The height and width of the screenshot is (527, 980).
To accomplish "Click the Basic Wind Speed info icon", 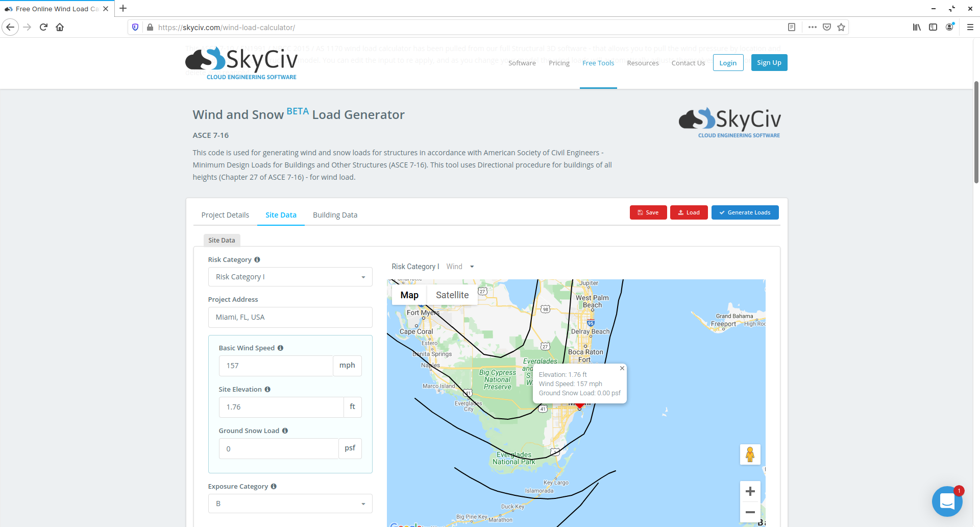I will (x=280, y=348).
